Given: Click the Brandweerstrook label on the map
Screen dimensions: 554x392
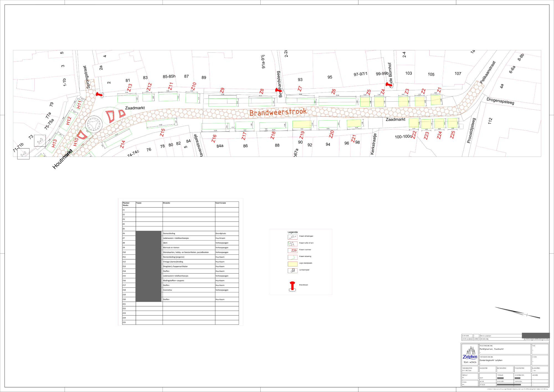Looking at the screenshot, I should click(278, 112).
